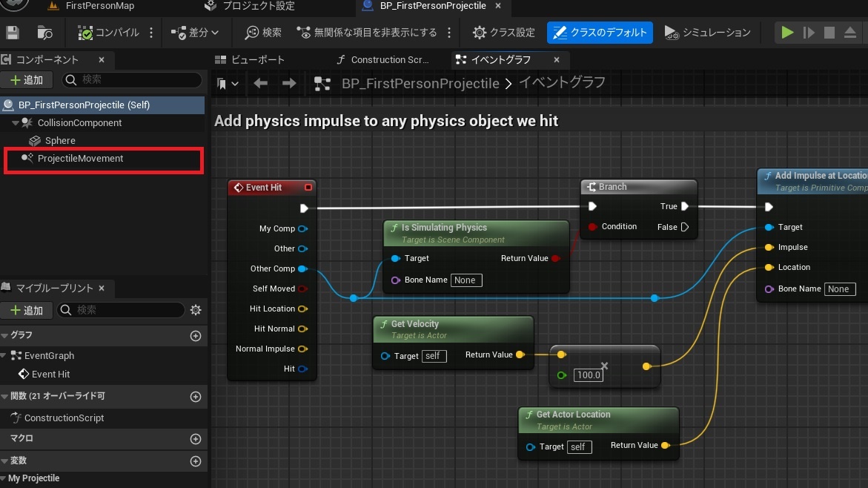Click the 検索 (find) toolbar button

(263, 33)
